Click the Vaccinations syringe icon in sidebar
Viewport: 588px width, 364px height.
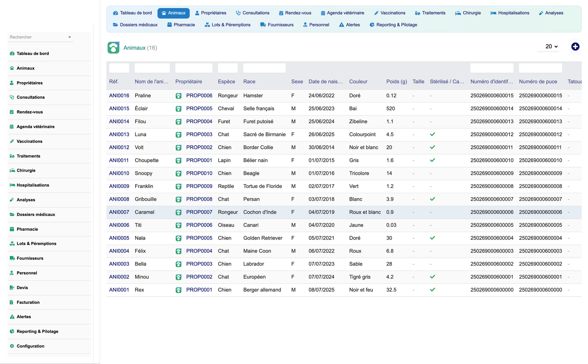pyautogui.click(x=12, y=142)
